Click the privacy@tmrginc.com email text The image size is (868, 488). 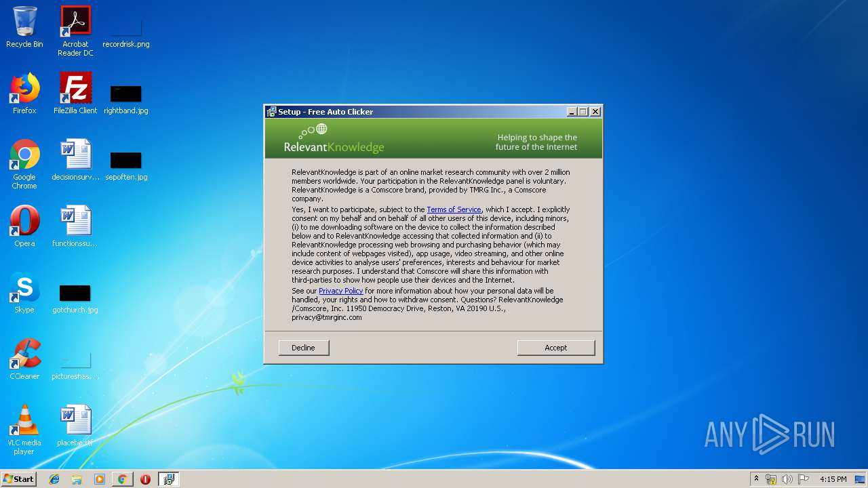[327, 317]
